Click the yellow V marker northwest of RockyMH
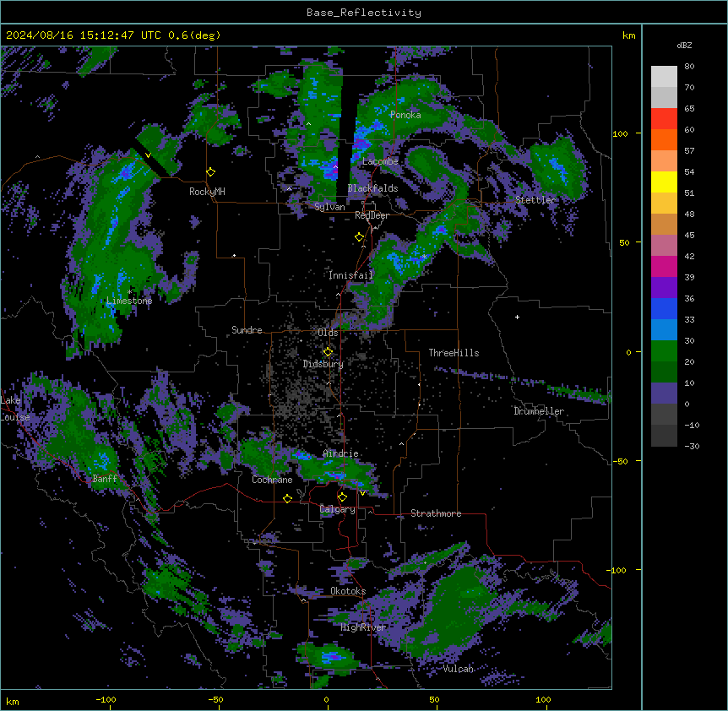The height and width of the screenshot is (711, 728). point(148,155)
